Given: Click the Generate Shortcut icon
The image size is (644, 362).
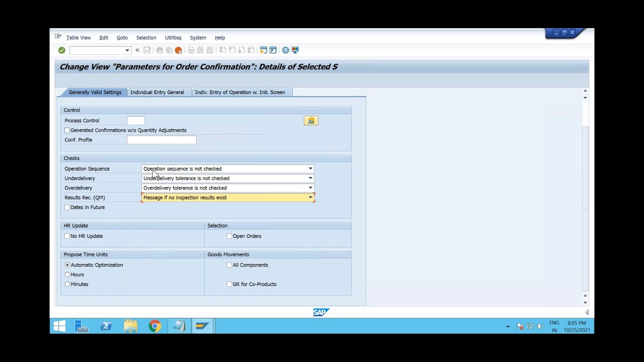Looking at the screenshot, I should point(273,50).
